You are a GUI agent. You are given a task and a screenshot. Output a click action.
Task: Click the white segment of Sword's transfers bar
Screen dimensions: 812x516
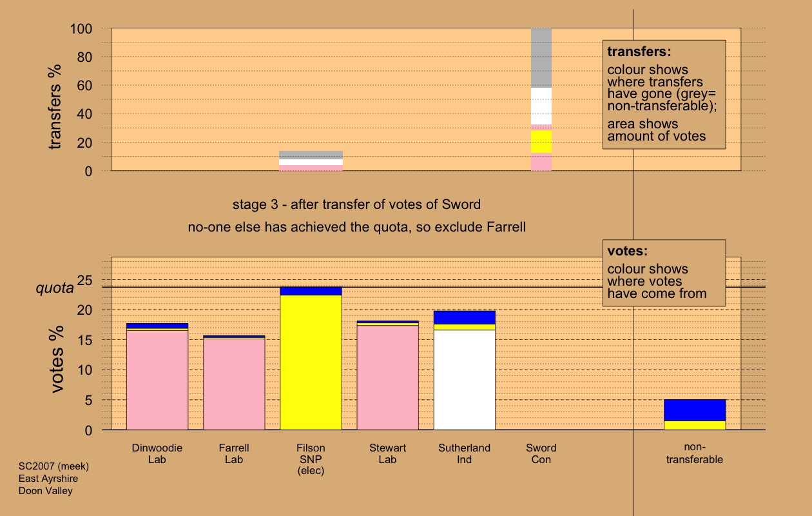pos(541,106)
